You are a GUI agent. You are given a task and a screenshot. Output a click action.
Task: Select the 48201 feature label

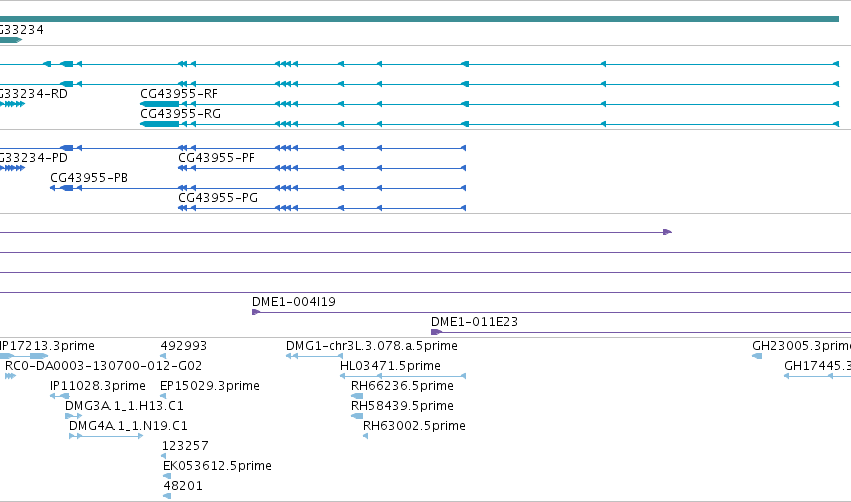pos(183,486)
